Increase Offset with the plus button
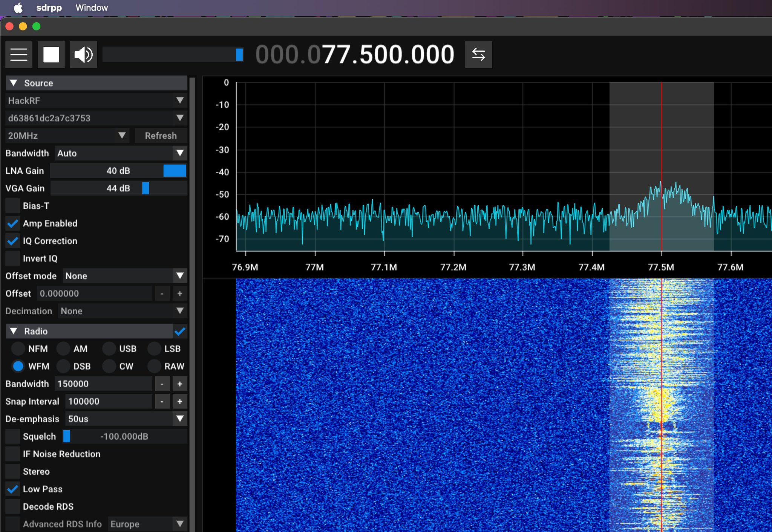This screenshot has width=772, height=532. coord(180,294)
